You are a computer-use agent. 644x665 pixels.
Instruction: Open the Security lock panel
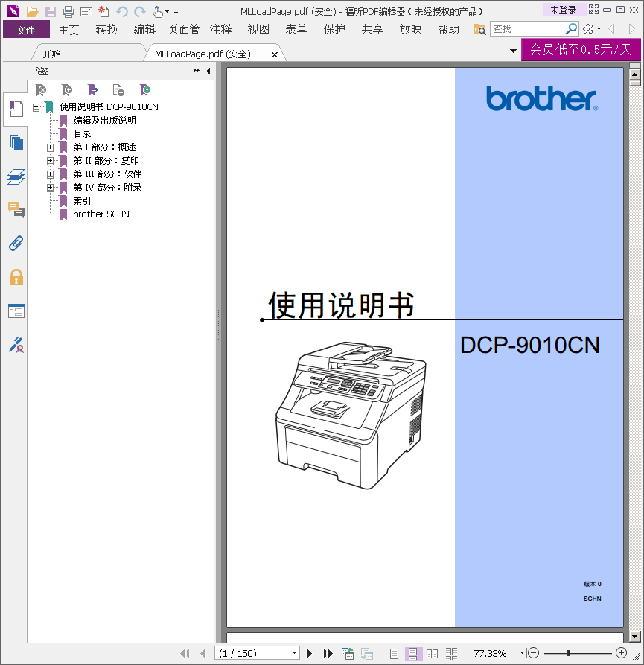(x=16, y=277)
